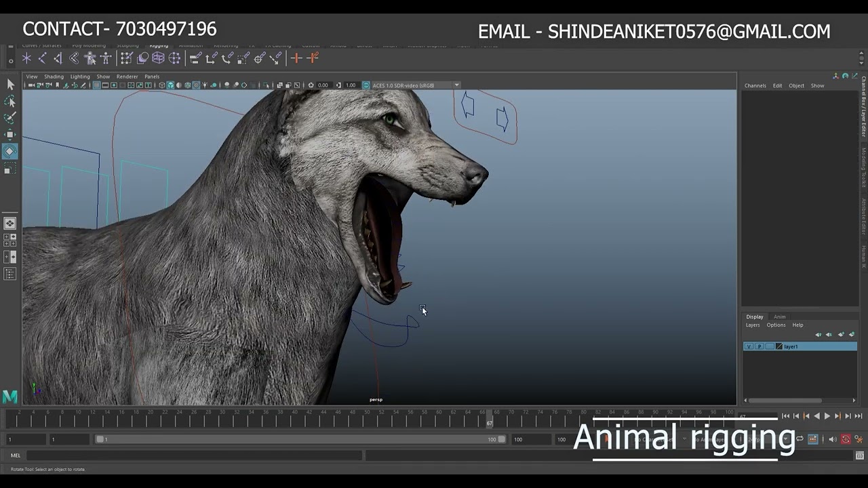Image resolution: width=868 pixels, height=488 pixels.
Task: Choose the Move tool in toolbox
Action: [x=10, y=134]
